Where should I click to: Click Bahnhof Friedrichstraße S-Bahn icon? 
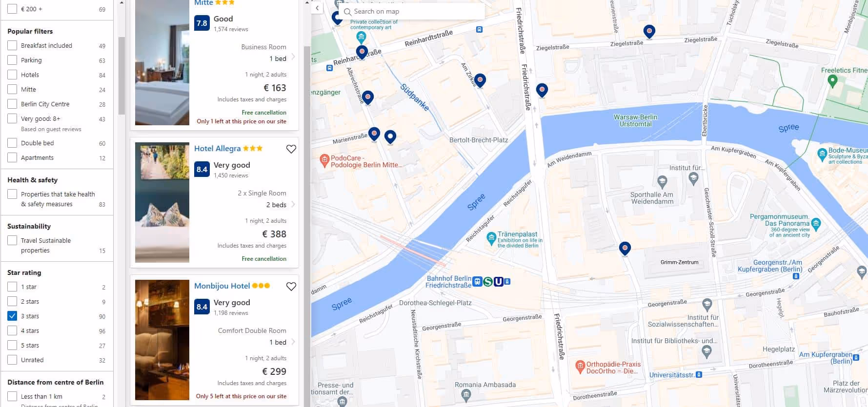487,281
